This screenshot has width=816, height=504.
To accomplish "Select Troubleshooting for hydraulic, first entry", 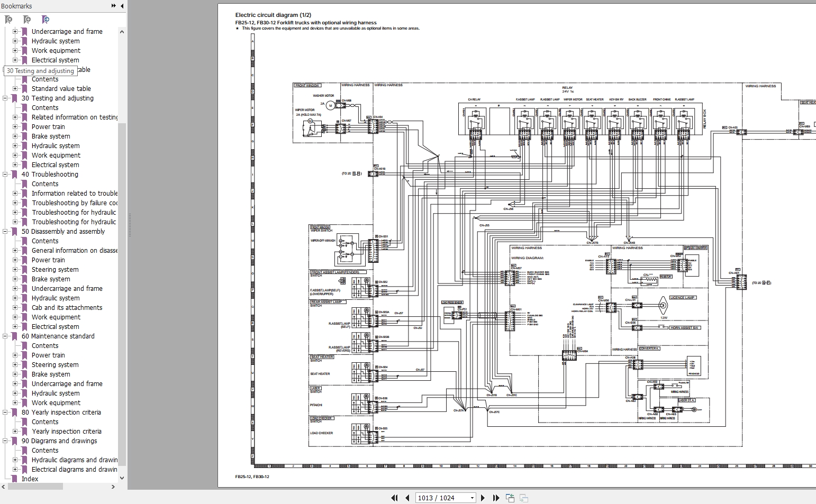I will click(x=74, y=213).
